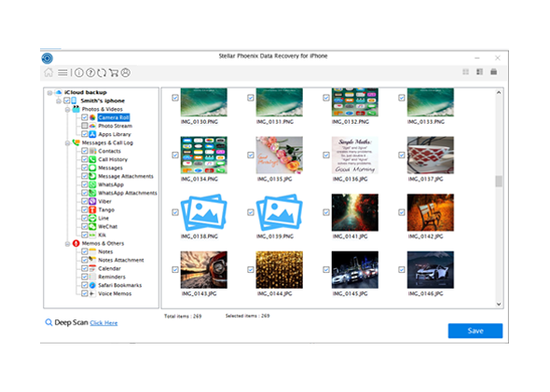Click the Deep Scan 'Click Here' link
The width and height of the screenshot is (550, 392).
pos(103,323)
